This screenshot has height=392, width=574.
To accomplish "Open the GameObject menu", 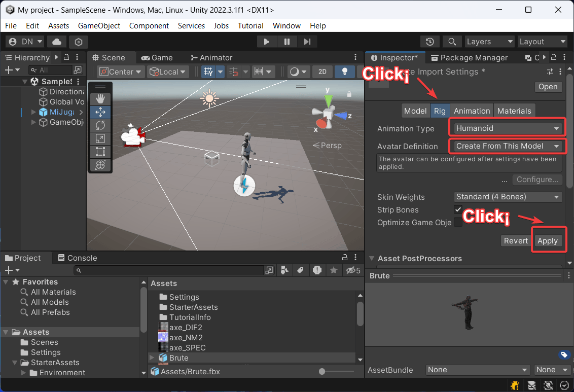I will click(99, 26).
